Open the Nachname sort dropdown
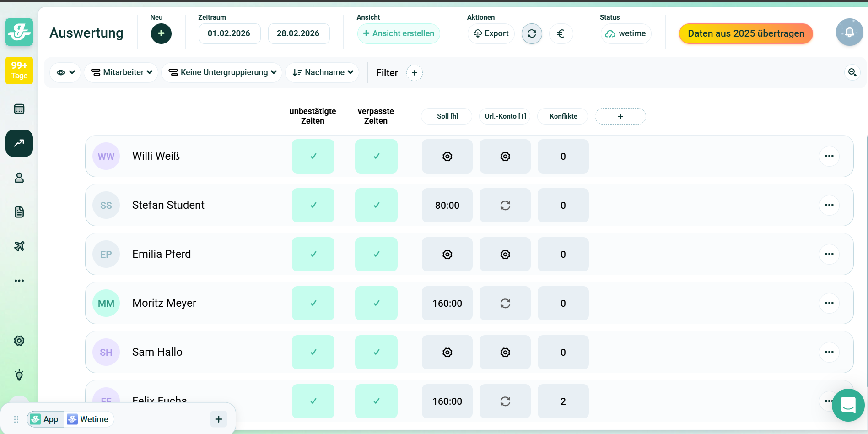 point(322,72)
